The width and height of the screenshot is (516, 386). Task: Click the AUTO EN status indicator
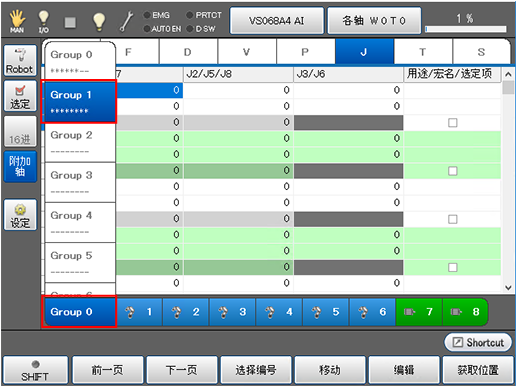[x=162, y=29]
